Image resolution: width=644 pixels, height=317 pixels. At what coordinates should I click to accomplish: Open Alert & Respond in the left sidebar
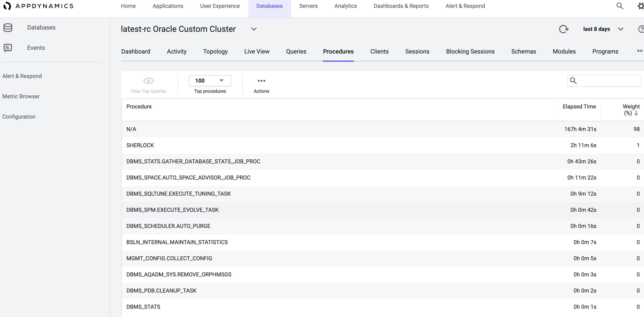click(x=22, y=76)
